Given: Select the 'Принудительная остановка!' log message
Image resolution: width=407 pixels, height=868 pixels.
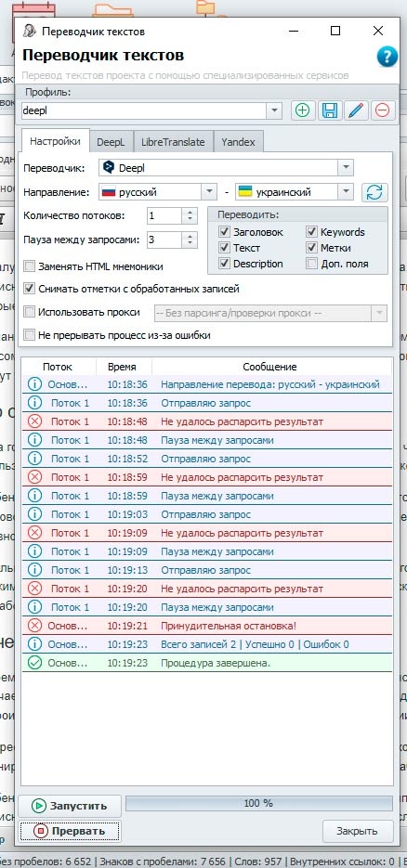Looking at the screenshot, I should coord(229,626).
